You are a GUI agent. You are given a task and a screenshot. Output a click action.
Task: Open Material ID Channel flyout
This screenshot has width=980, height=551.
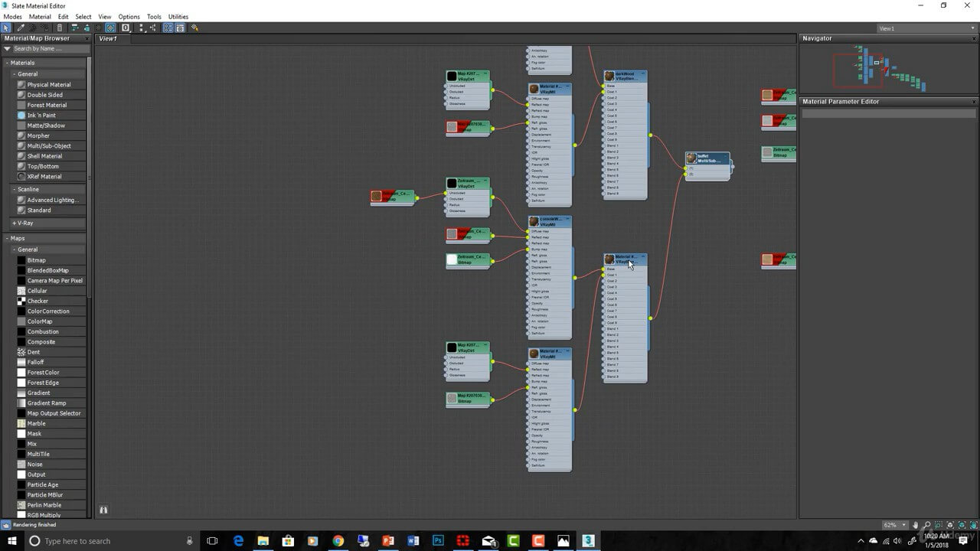pos(126,28)
